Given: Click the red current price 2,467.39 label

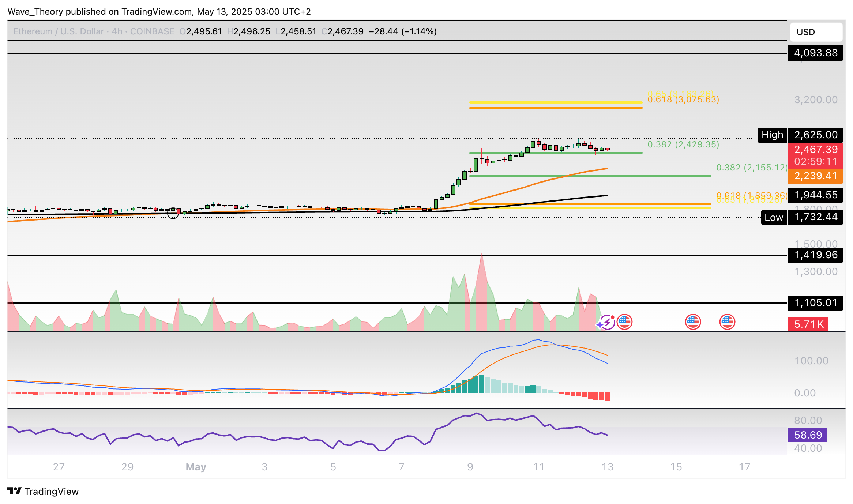Looking at the screenshot, I should tap(815, 150).
